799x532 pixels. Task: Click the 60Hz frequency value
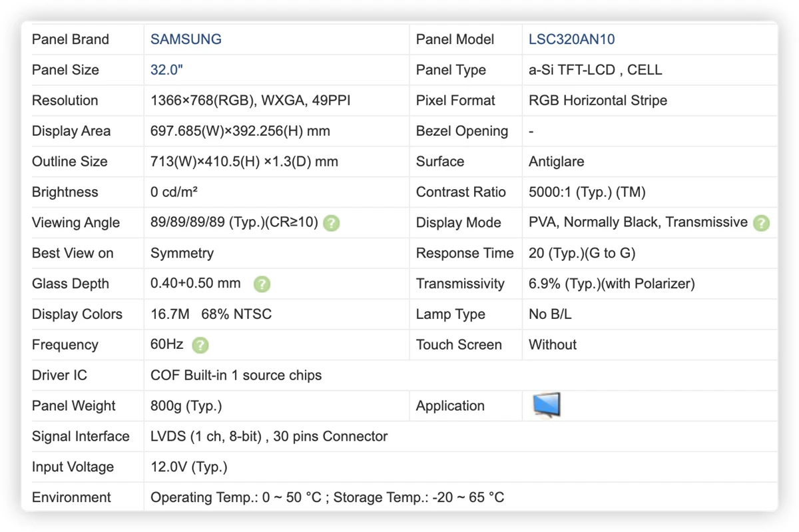pyautogui.click(x=167, y=345)
